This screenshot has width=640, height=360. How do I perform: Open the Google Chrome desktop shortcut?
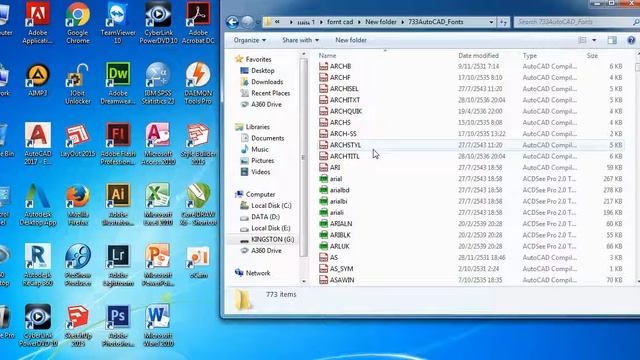click(78, 23)
